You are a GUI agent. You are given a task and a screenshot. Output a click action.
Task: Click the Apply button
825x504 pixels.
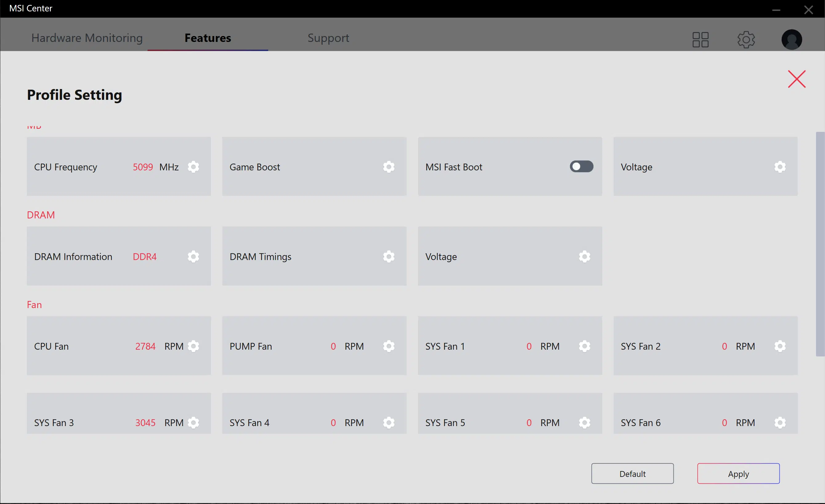738,474
